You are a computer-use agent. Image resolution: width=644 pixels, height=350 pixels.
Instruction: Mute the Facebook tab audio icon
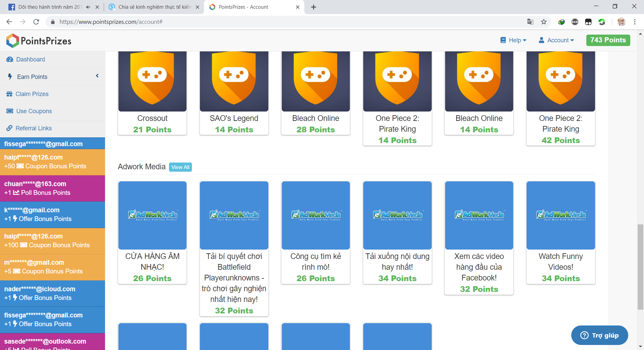tap(88, 7)
